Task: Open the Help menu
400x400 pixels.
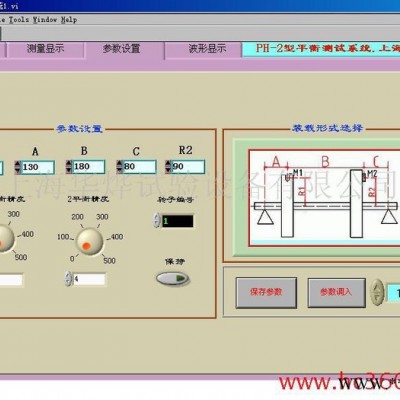Action: point(69,20)
